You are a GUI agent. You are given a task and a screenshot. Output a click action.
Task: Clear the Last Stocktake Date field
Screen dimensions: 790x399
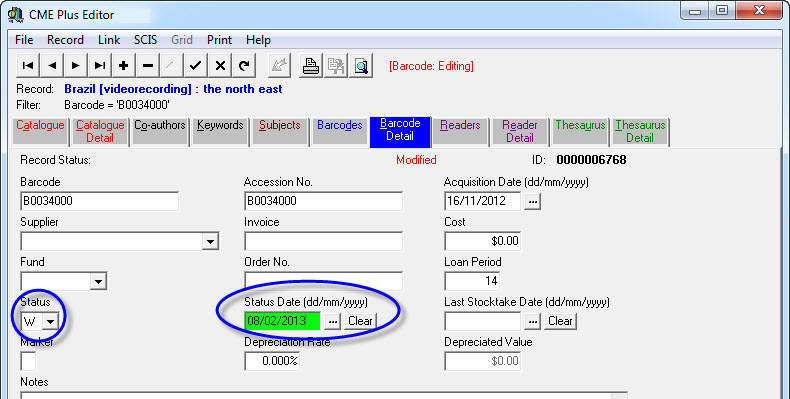click(560, 321)
